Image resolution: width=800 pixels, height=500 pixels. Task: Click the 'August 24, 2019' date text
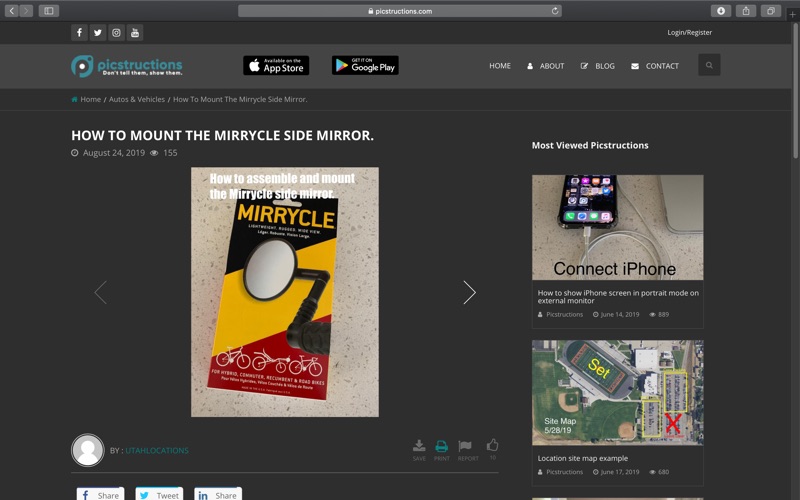click(114, 153)
